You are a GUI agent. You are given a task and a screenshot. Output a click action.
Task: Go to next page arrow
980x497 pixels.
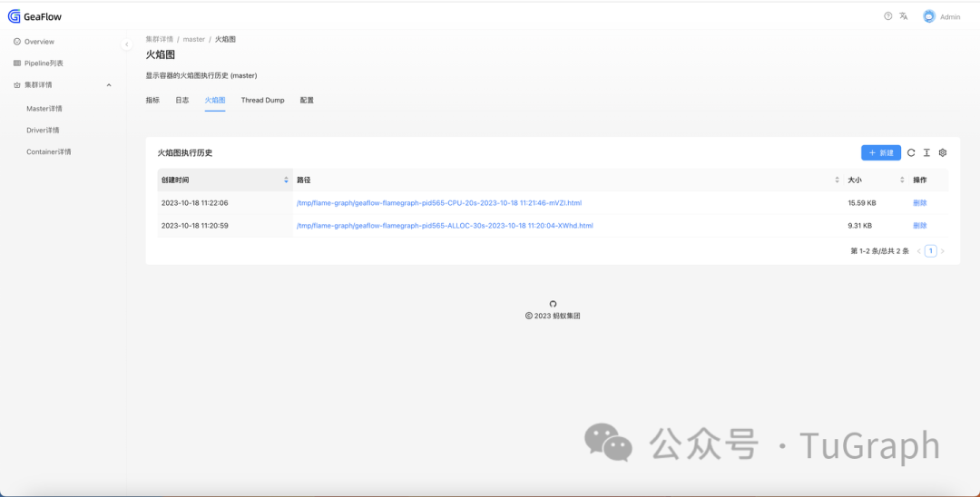[x=943, y=251]
